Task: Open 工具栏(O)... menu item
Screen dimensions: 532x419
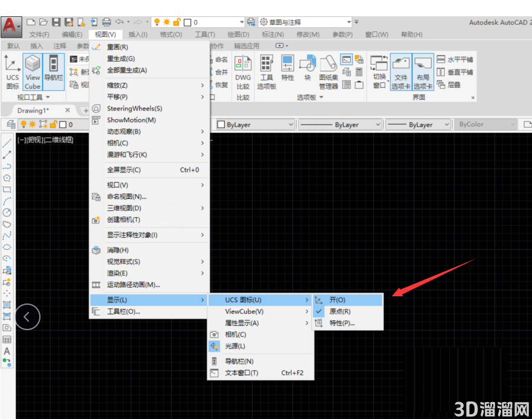Action: pos(149,311)
